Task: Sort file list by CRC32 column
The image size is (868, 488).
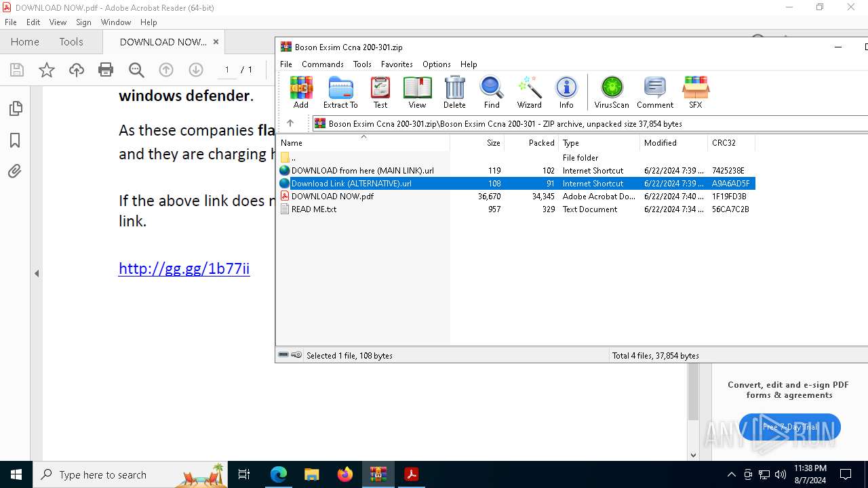Action: [x=731, y=142]
